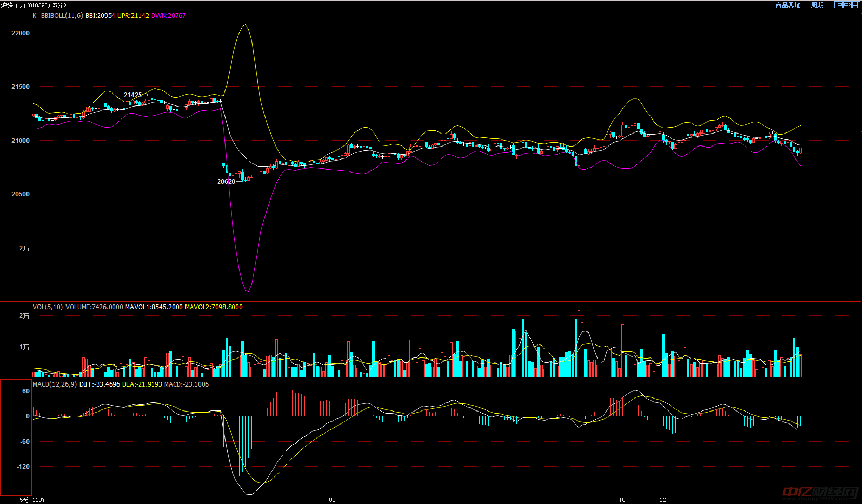862x504 pixels.
Task: Click the left arrow navigation icon
Action: coord(839,5)
